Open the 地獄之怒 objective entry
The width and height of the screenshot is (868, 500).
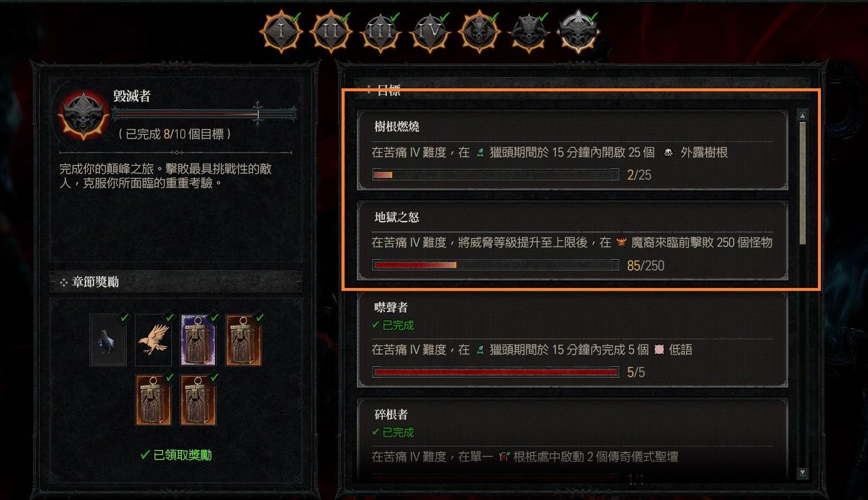point(572,240)
